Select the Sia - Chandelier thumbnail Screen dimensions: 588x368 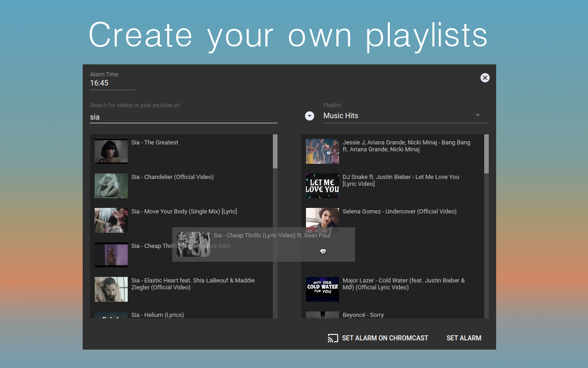pyautogui.click(x=111, y=186)
